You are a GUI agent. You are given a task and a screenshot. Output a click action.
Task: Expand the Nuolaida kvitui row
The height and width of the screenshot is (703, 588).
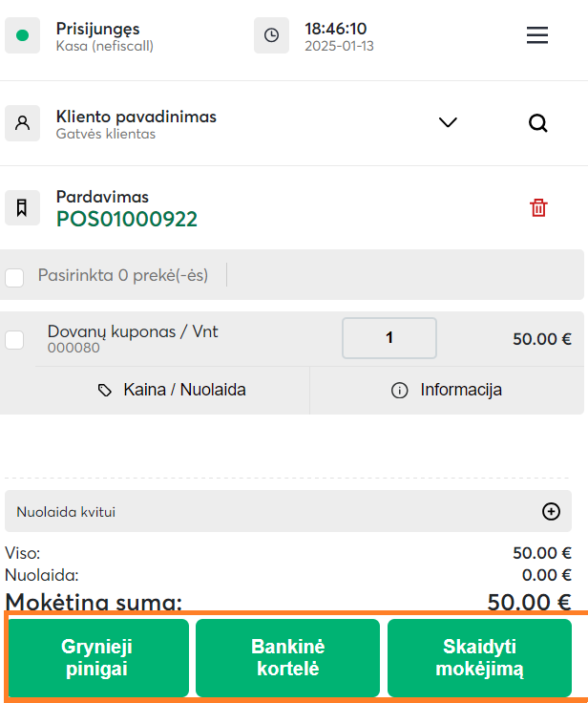277,511
